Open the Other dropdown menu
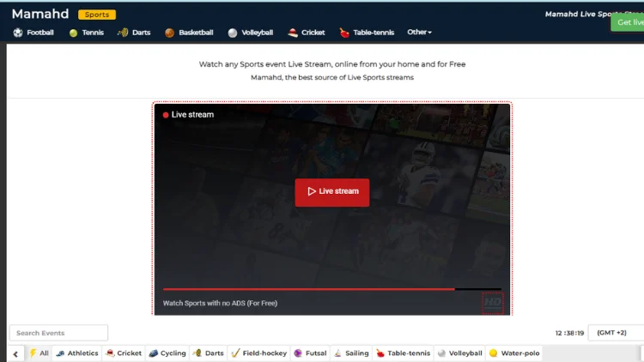Screen dimensions: 644x362 coord(419,33)
